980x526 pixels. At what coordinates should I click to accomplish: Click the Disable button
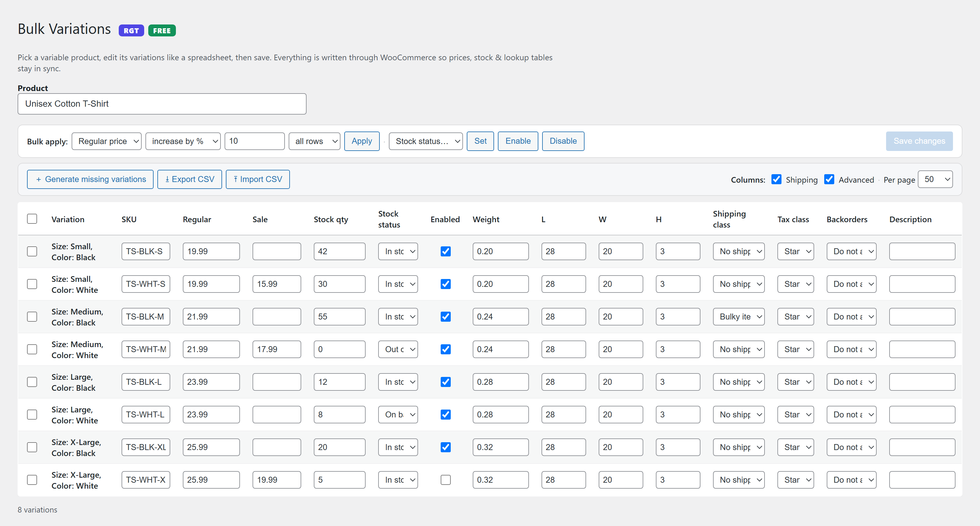tap(563, 141)
